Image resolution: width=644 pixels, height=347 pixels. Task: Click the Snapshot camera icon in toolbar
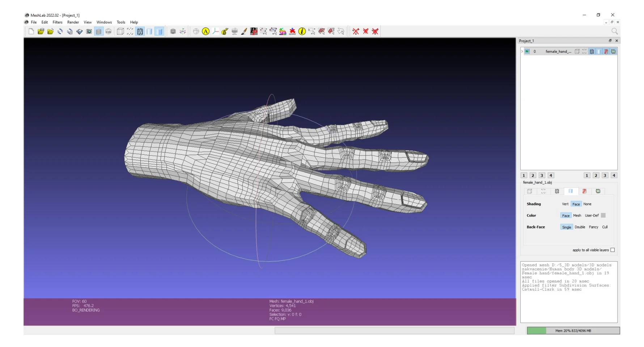point(89,31)
